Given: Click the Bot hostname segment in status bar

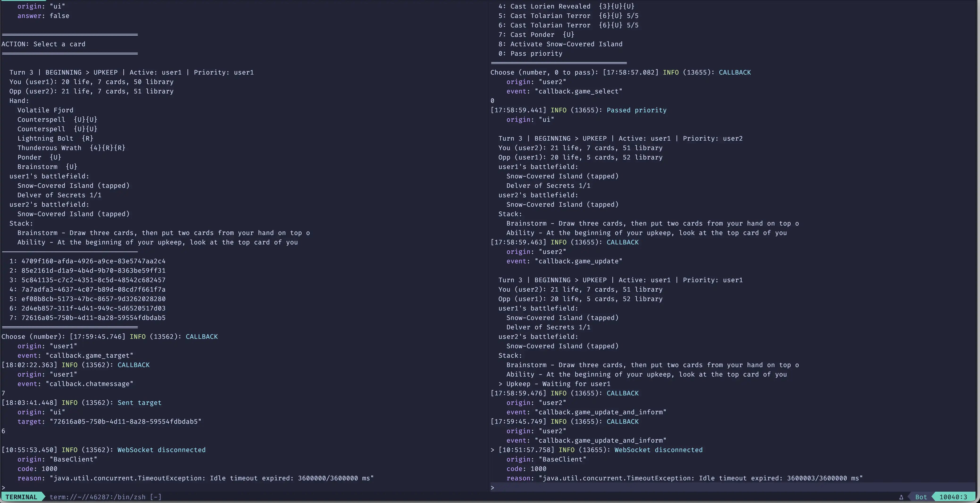Looking at the screenshot, I should (x=921, y=497).
